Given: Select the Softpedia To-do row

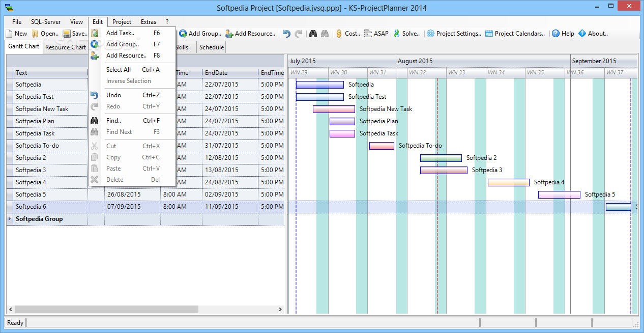Looking at the screenshot, I should point(145,146).
